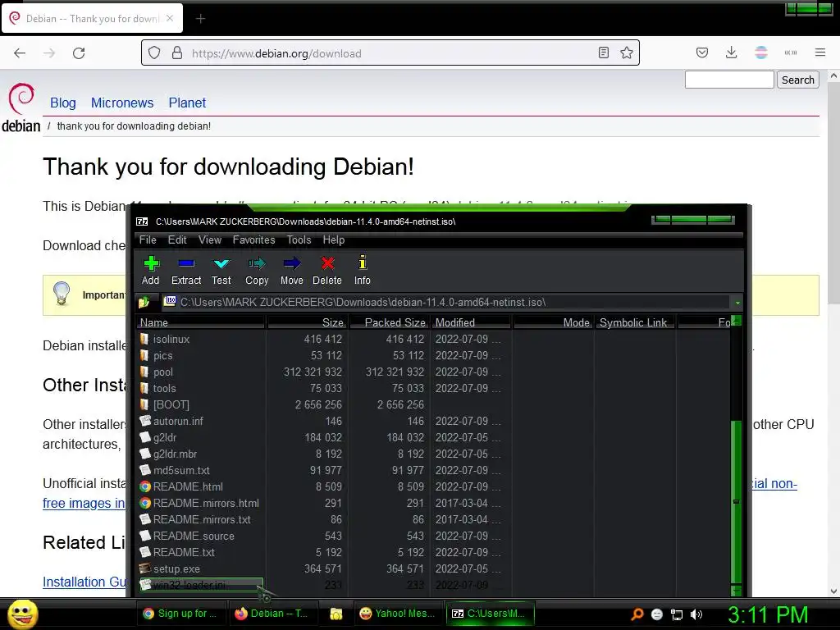
Task: Sort by the Name column header
Action: click(201, 322)
